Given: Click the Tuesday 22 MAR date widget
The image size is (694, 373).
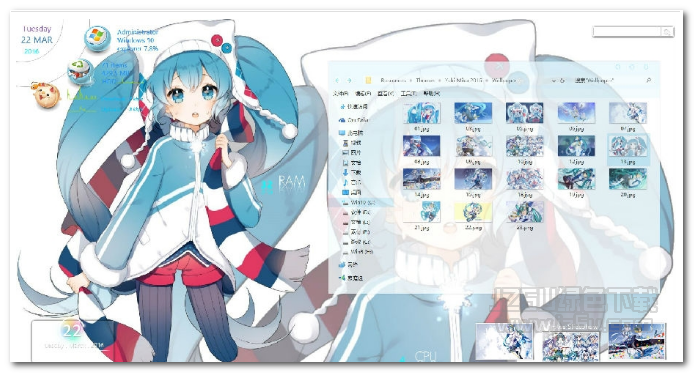Looking at the screenshot, I should 37,40.
